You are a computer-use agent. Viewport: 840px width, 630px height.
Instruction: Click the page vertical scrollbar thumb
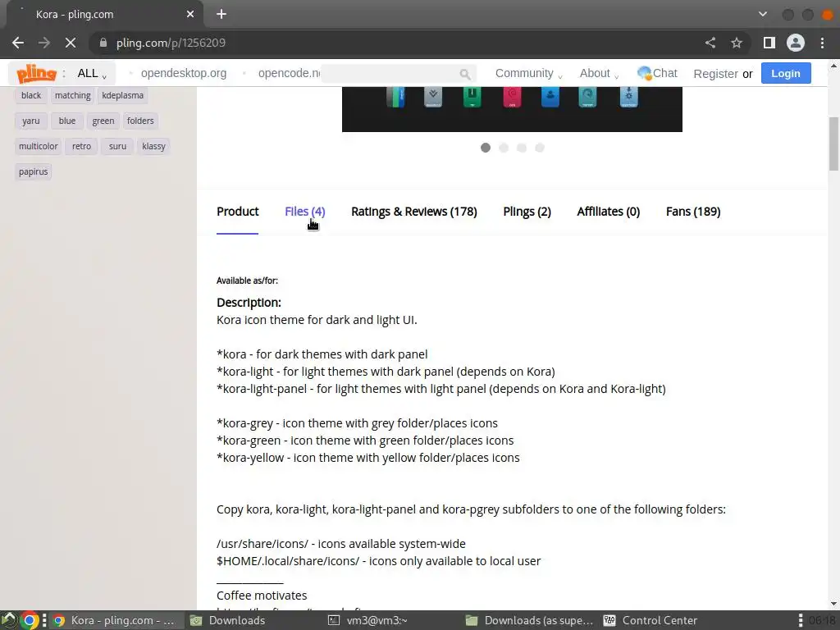click(833, 144)
